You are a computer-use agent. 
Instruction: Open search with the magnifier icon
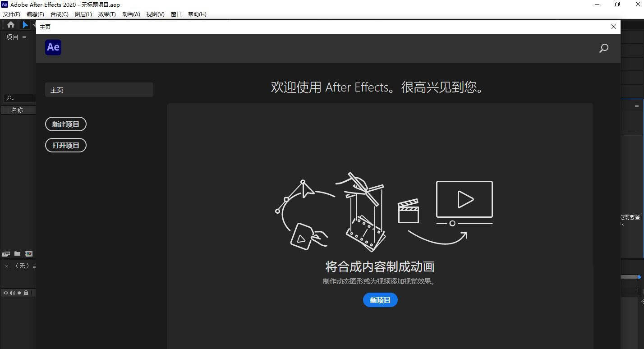click(x=603, y=48)
